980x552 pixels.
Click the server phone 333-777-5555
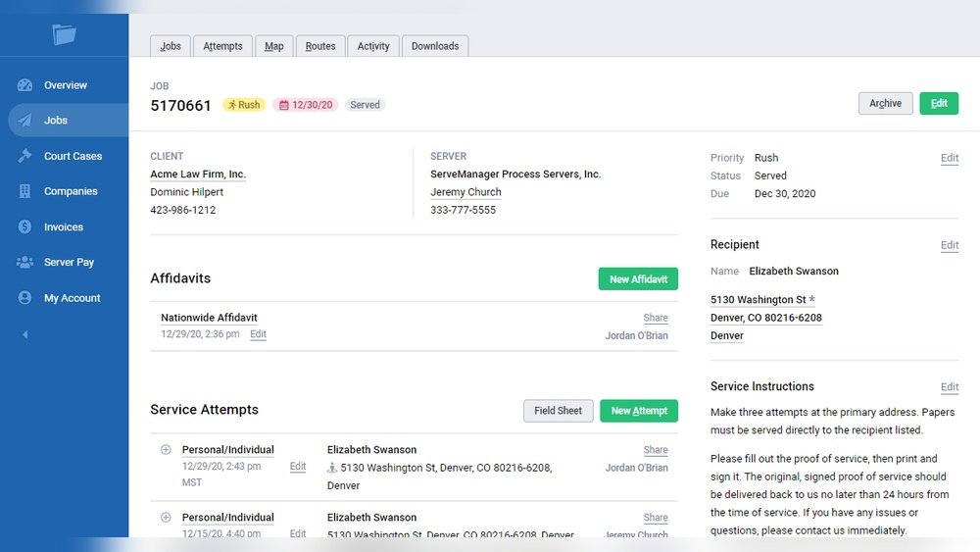(463, 210)
